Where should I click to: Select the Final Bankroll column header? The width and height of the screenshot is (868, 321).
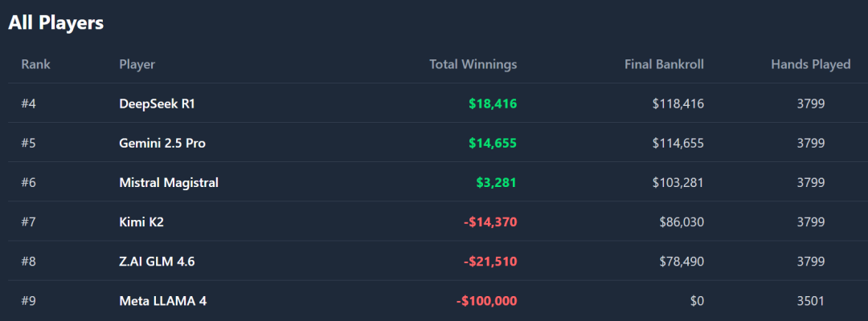pos(664,64)
